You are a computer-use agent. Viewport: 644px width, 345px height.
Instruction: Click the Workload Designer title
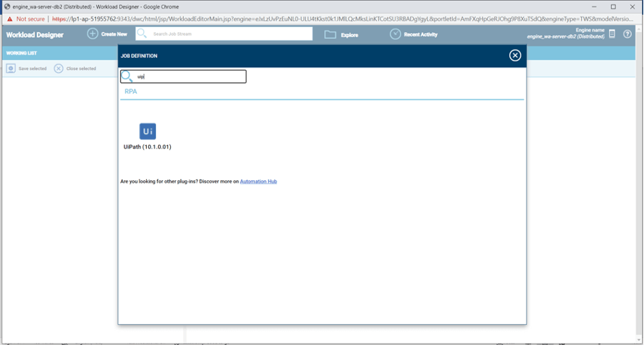tap(35, 34)
